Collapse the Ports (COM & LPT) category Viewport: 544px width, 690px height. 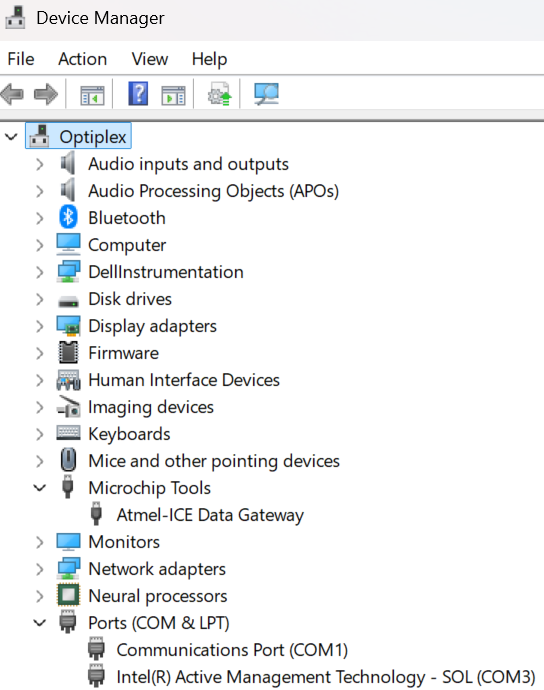[40, 623]
